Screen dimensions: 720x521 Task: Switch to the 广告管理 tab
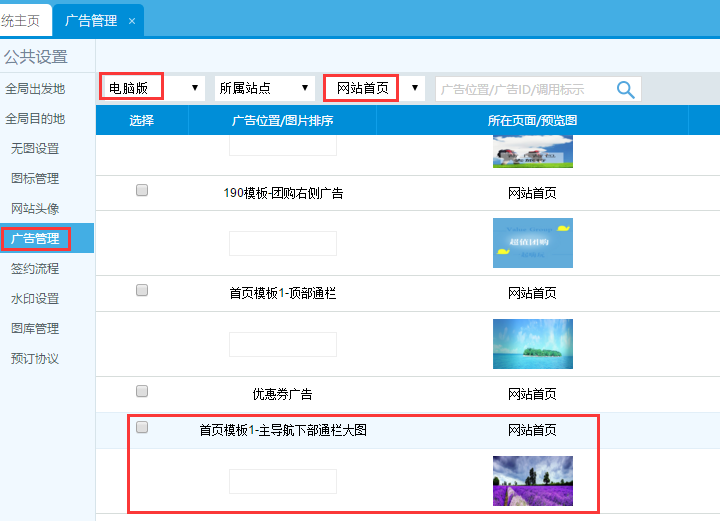click(90, 20)
